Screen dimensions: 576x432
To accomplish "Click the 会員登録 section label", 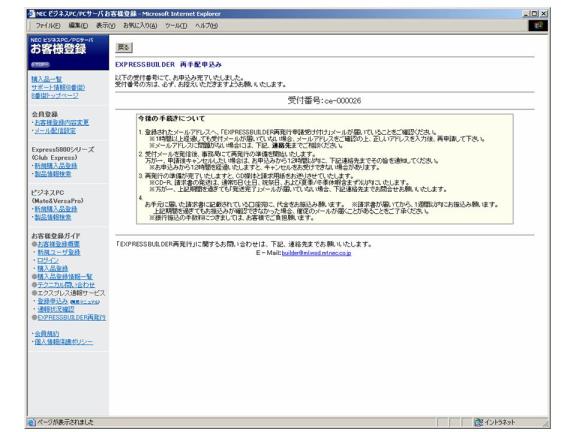I will 45,114.
